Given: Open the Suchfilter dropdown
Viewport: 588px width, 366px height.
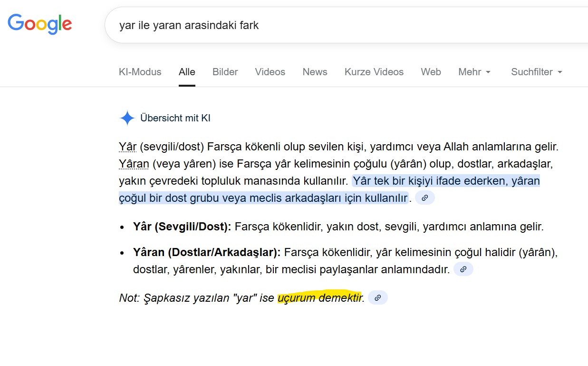Looking at the screenshot, I should coord(536,72).
